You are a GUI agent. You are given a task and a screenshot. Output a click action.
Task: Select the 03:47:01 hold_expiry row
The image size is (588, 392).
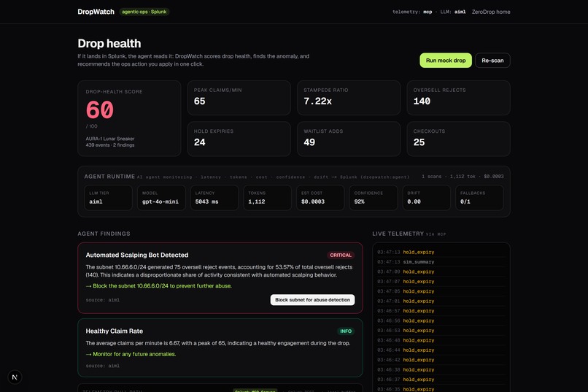[x=441, y=301]
